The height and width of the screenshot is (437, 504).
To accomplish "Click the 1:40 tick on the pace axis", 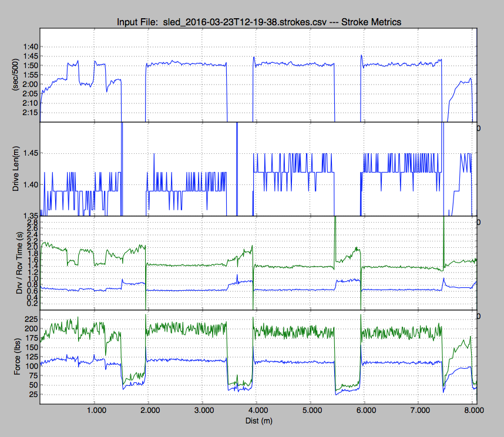I will point(30,46).
